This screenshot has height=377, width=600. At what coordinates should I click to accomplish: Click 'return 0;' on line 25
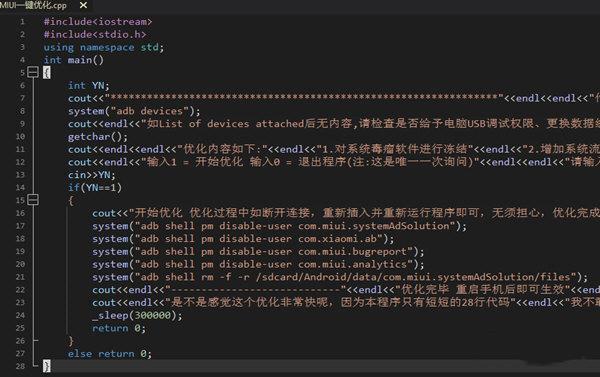119,328
